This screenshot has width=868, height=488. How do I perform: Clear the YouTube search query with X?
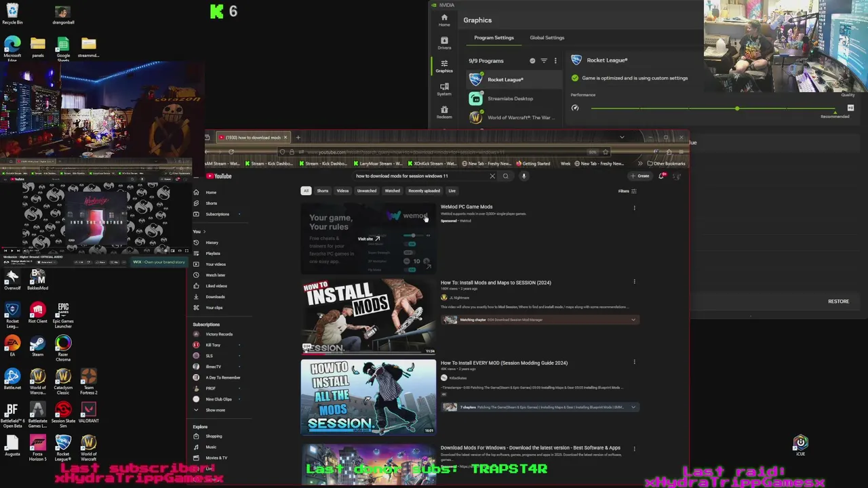pyautogui.click(x=492, y=176)
